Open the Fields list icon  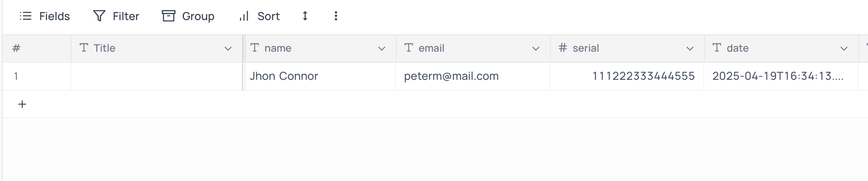coord(26,16)
